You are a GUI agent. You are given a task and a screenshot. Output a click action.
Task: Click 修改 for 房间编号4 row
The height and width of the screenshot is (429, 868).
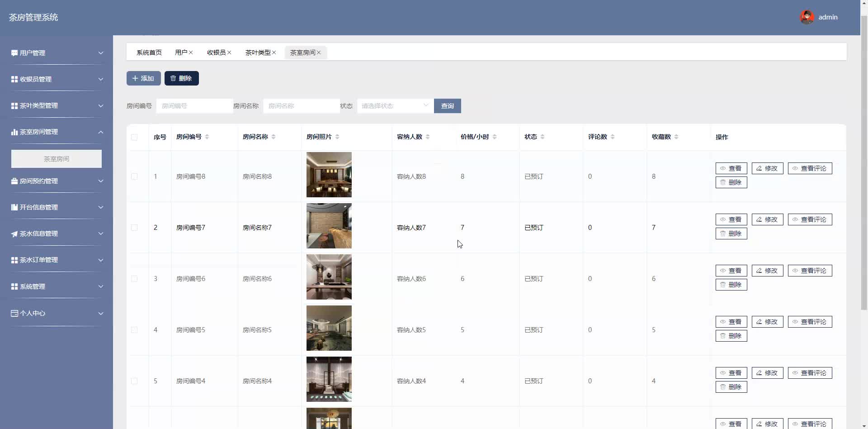point(767,373)
